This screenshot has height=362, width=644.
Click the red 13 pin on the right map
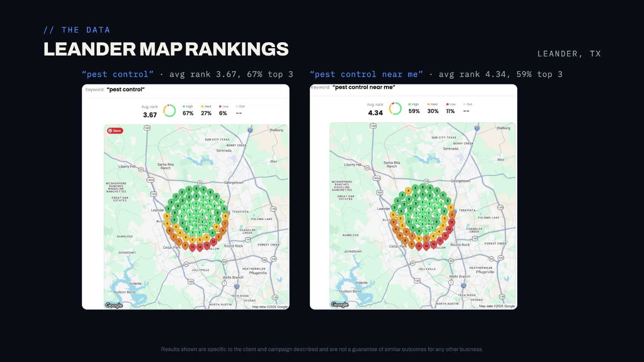point(440,241)
